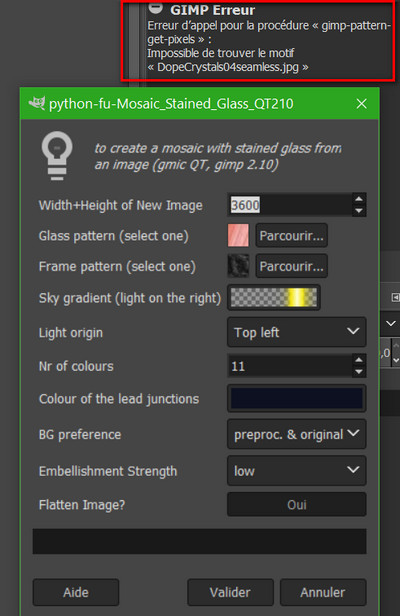Pick the lead junctions colour swatch
Image resolution: width=400 pixels, height=616 pixels.
pyautogui.click(x=297, y=398)
